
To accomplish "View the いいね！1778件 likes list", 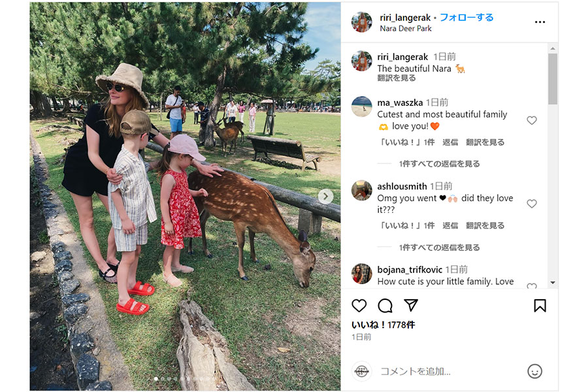I will (384, 325).
